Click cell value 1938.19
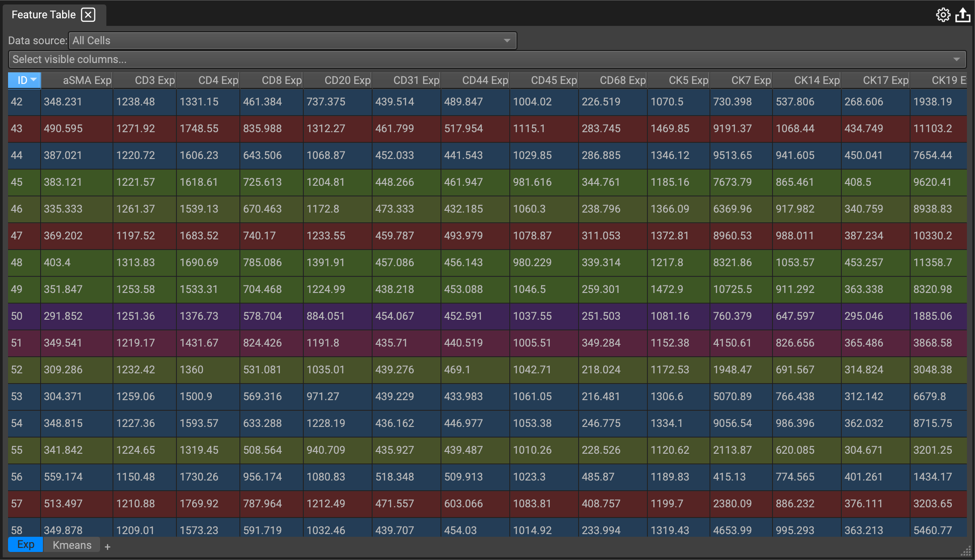 933,102
